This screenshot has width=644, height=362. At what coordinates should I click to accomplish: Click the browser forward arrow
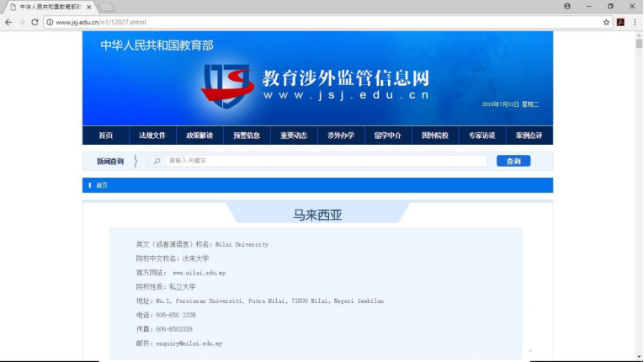click(22, 22)
